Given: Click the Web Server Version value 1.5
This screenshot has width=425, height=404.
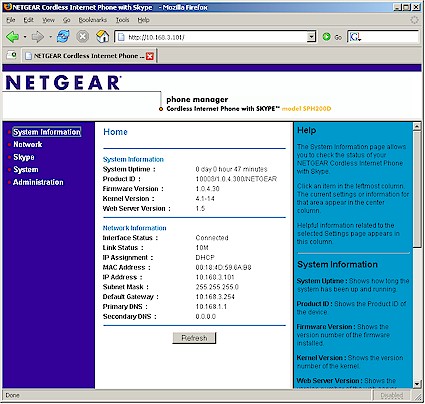Looking at the screenshot, I should point(200,208).
